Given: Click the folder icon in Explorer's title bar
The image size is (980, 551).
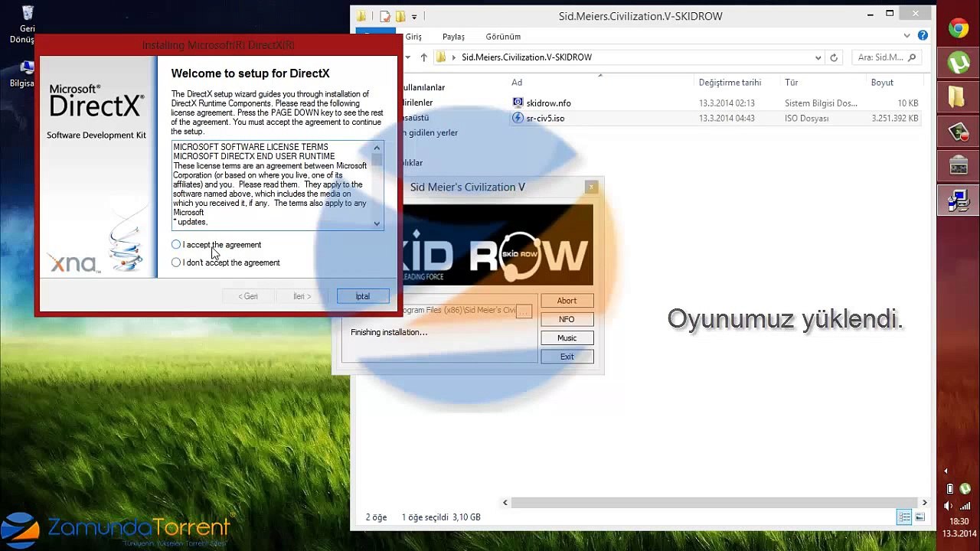Looking at the screenshot, I should (x=362, y=16).
